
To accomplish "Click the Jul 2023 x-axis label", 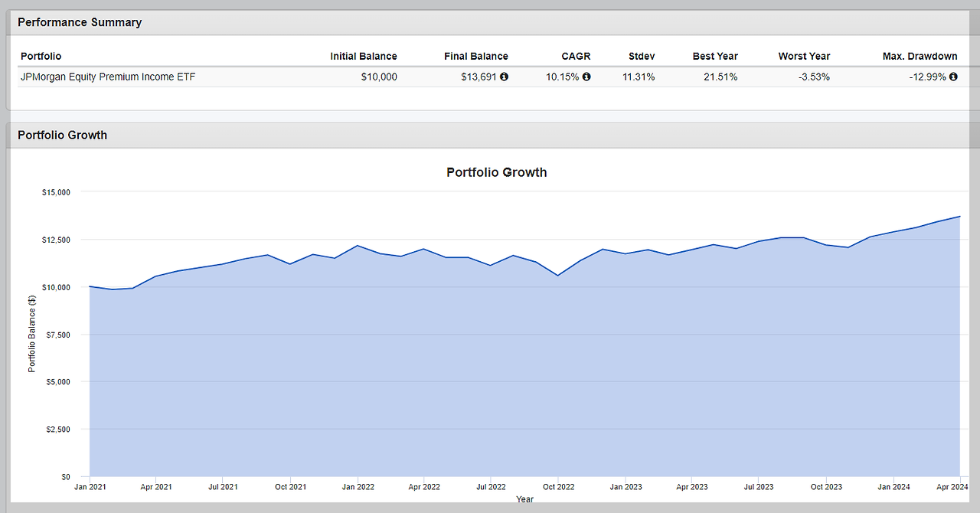I will (759, 487).
